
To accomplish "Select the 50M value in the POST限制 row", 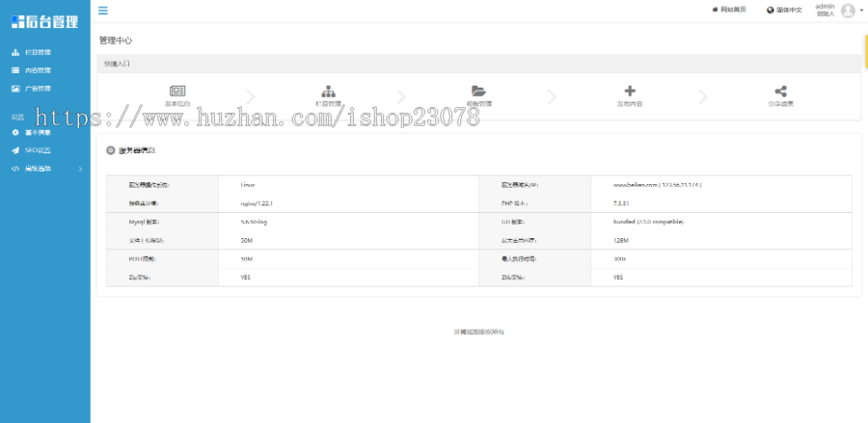I will (247, 259).
